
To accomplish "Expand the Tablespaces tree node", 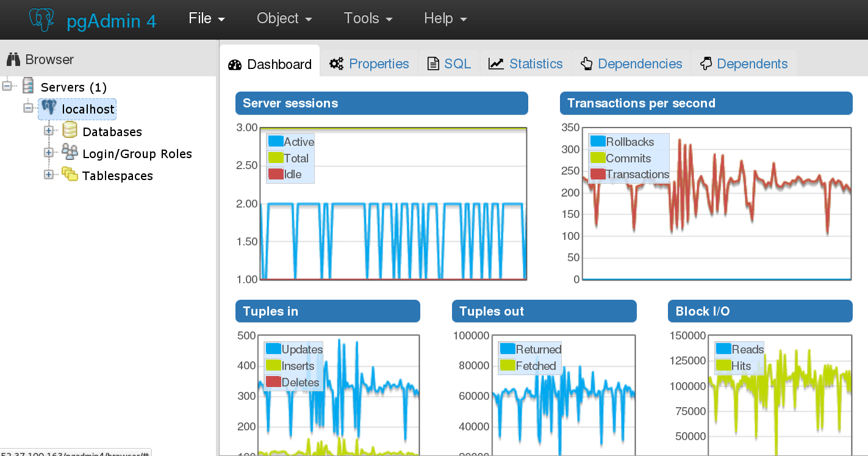I will coord(49,175).
